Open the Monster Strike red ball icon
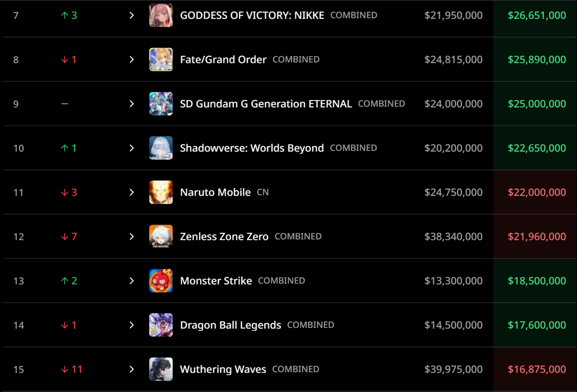Viewport: 577px width, 392px height. point(161,281)
